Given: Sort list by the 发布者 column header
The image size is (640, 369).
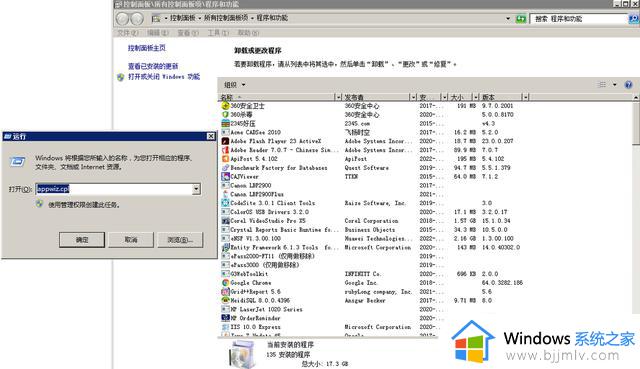Looking at the screenshot, I should point(376,97).
